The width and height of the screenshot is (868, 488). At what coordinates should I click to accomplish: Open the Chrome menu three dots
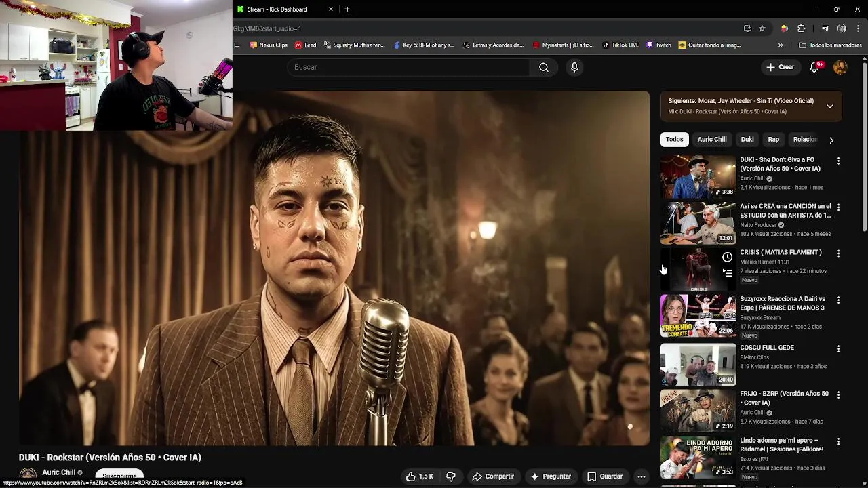pyautogui.click(x=859, y=28)
